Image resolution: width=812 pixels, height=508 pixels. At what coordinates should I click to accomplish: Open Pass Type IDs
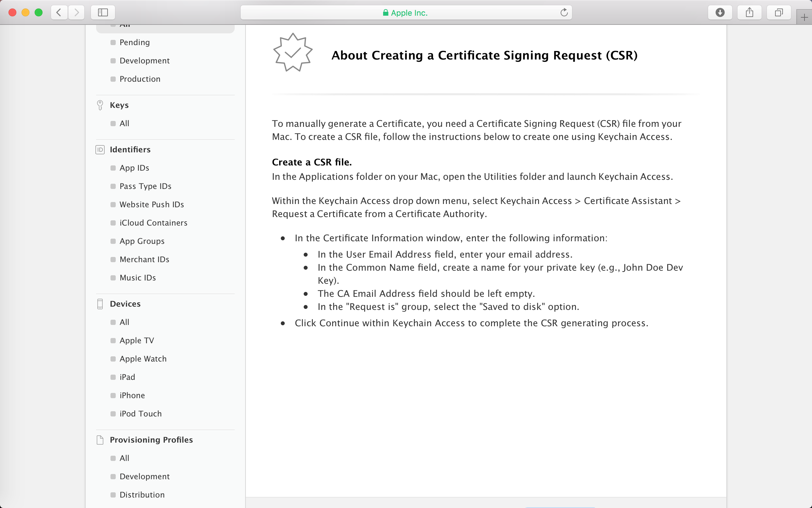click(x=145, y=186)
